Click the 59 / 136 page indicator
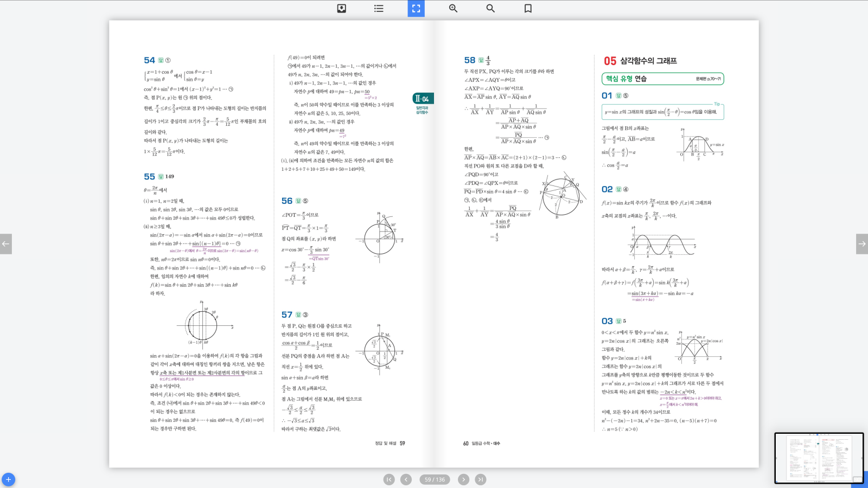This screenshot has width=868, height=488. 435,479
